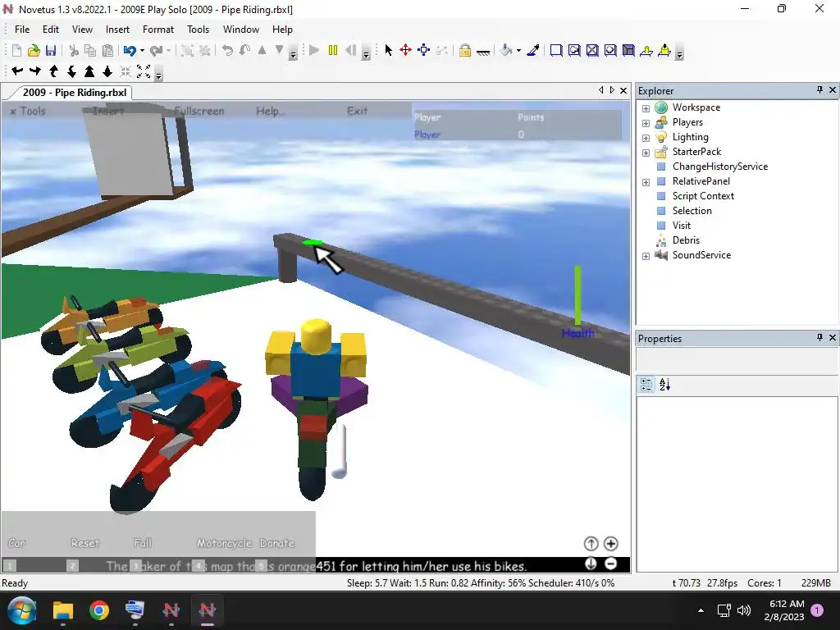Screen dimensions: 840x630
Task: Expand the Lighting node in Explorer
Action: coord(646,138)
